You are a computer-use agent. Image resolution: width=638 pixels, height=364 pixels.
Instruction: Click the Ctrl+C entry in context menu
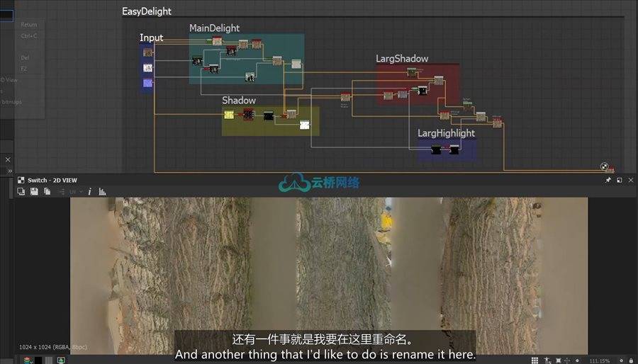point(29,36)
